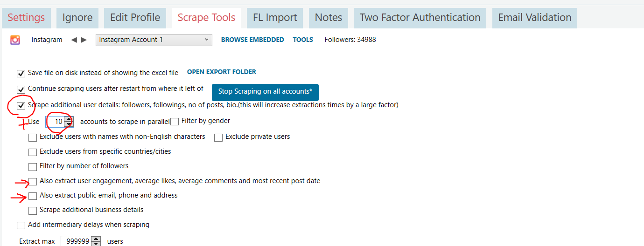Tick Filter by number of followers

[33, 167]
